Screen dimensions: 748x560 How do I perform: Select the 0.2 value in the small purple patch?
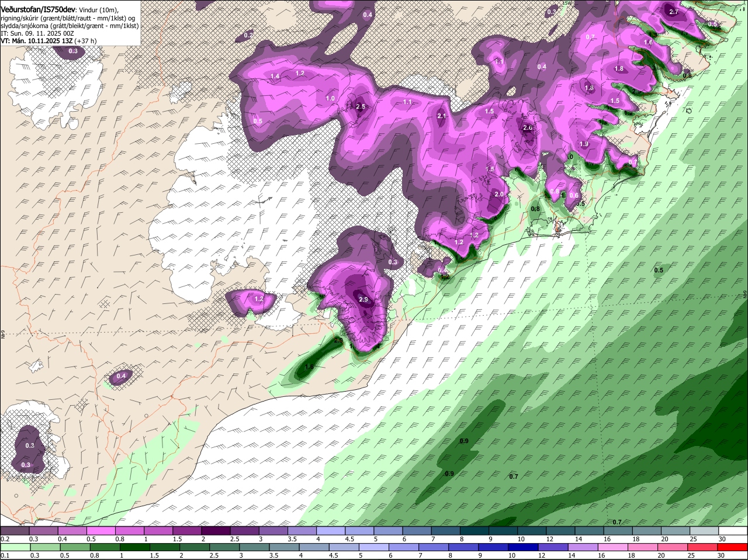(x=248, y=35)
